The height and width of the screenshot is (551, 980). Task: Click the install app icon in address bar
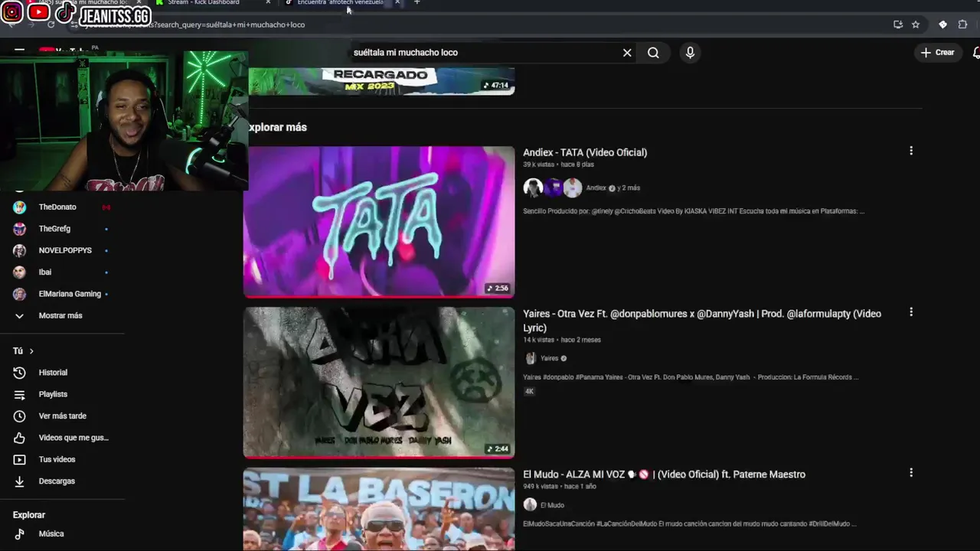pos(898,24)
